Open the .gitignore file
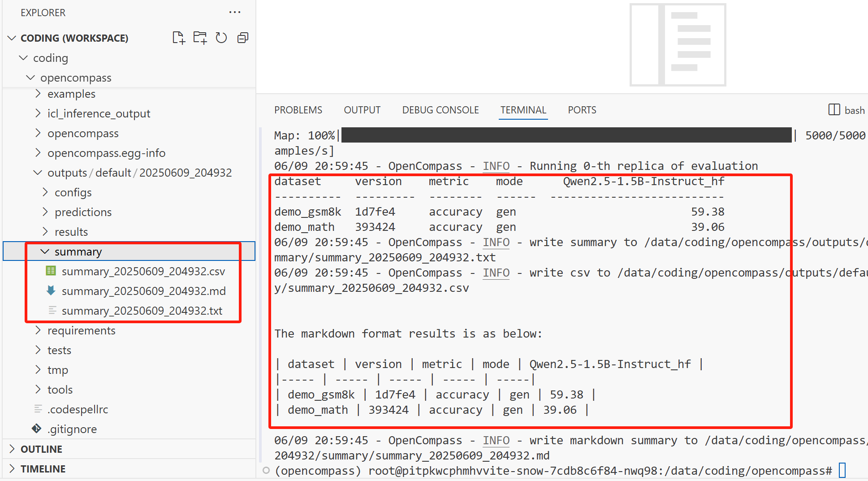The height and width of the screenshot is (481, 868). point(72,429)
